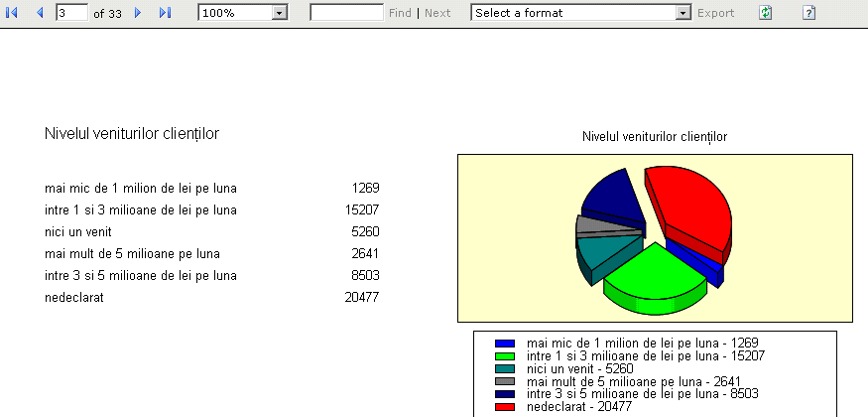Open the 100% zoom dropdown
The image size is (868, 417).
coord(242,12)
